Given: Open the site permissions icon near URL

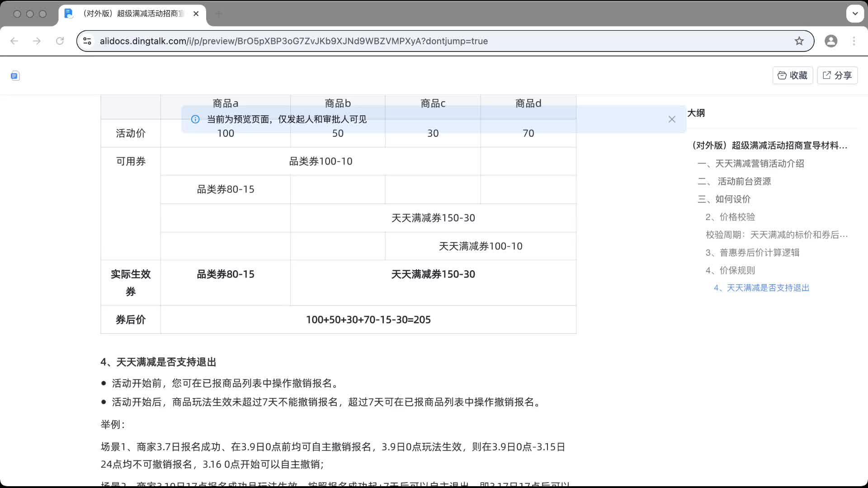Looking at the screenshot, I should click(x=87, y=41).
